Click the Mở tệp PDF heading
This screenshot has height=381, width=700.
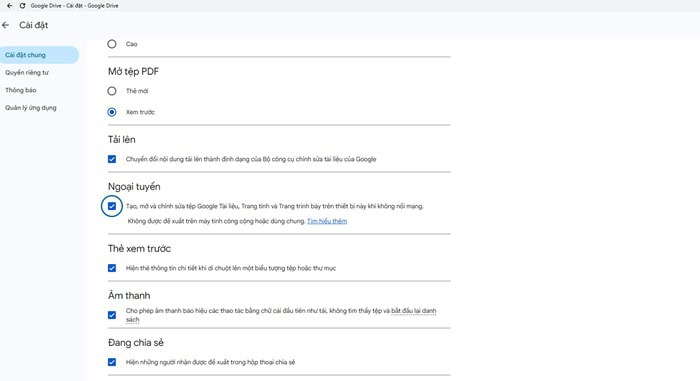(133, 71)
